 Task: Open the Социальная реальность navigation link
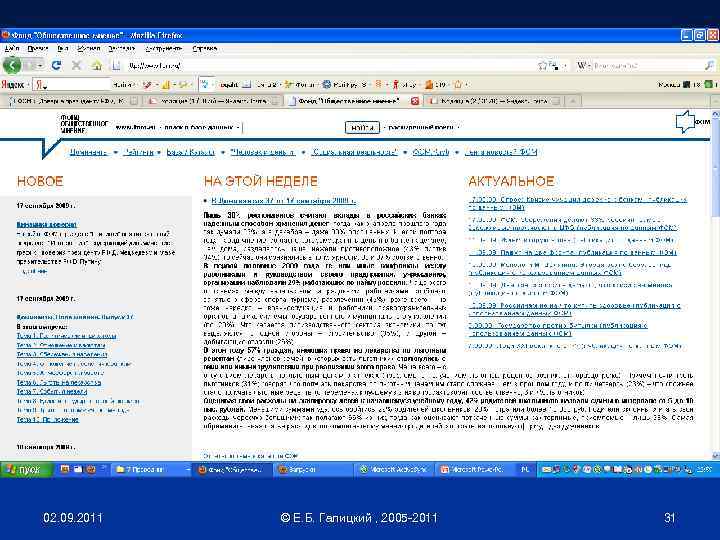354,152
